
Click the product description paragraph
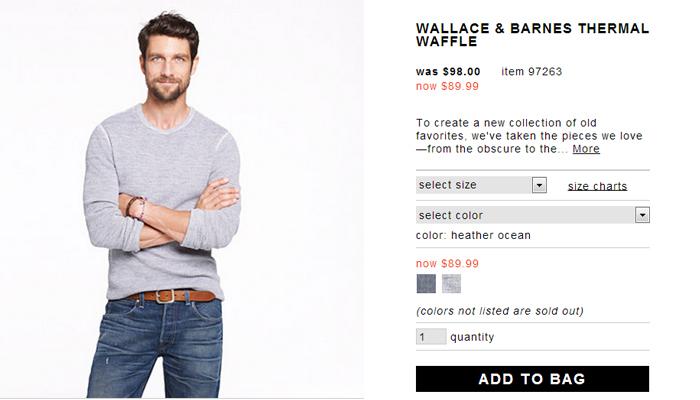[529, 136]
